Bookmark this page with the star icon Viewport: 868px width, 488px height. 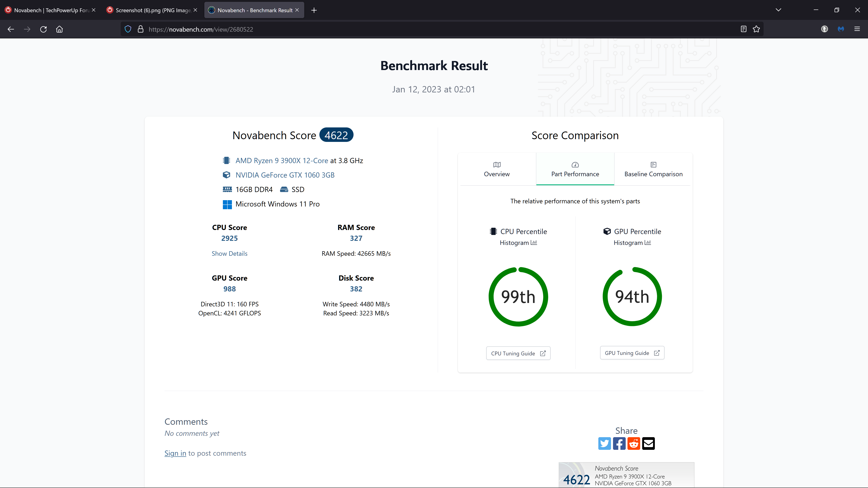click(x=756, y=29)
